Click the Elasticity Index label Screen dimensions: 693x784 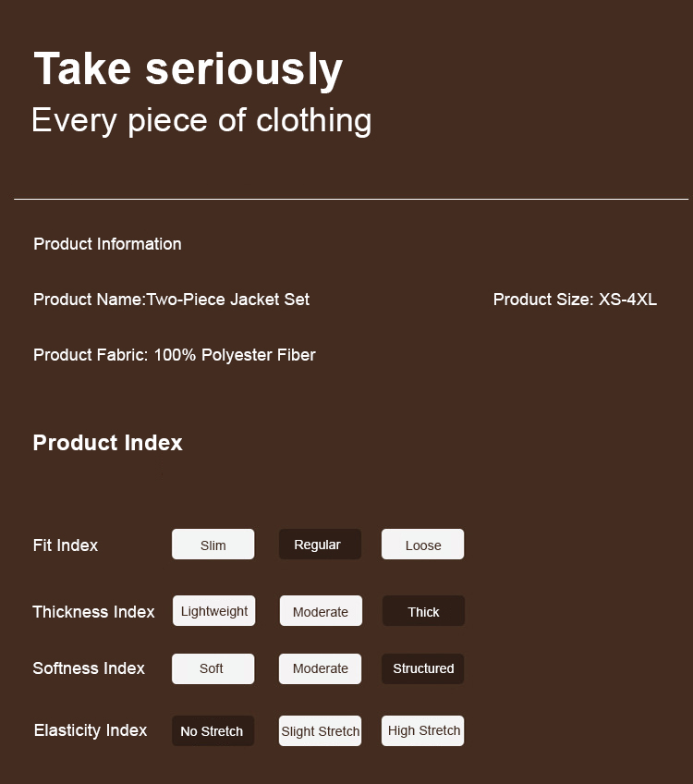click(91, 730)
